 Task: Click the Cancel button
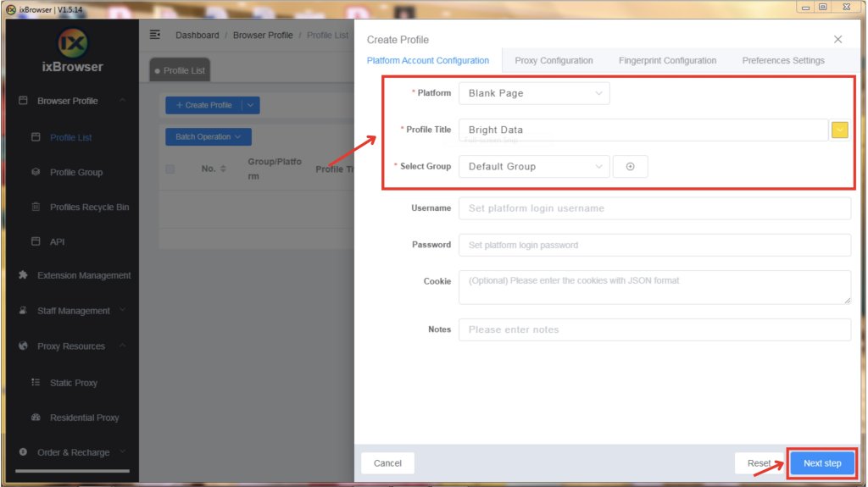tap(387, 463)
